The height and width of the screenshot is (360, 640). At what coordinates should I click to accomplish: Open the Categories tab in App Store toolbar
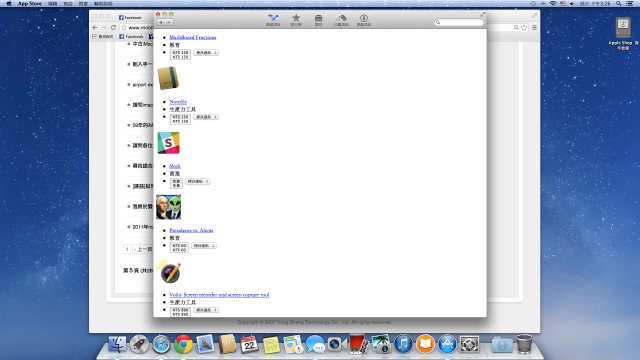coord(318,20)
